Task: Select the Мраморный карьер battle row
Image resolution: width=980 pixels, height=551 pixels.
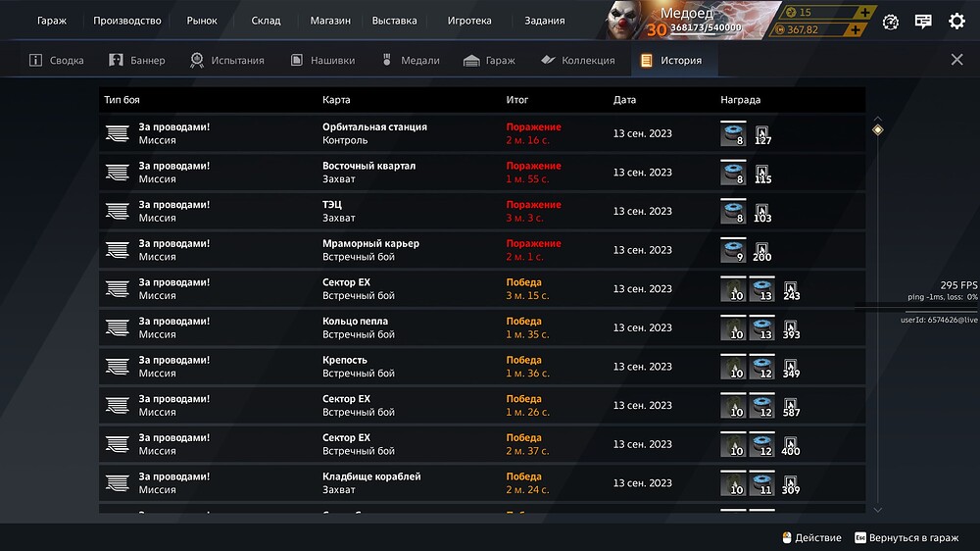Action: (x=482, y=250)
